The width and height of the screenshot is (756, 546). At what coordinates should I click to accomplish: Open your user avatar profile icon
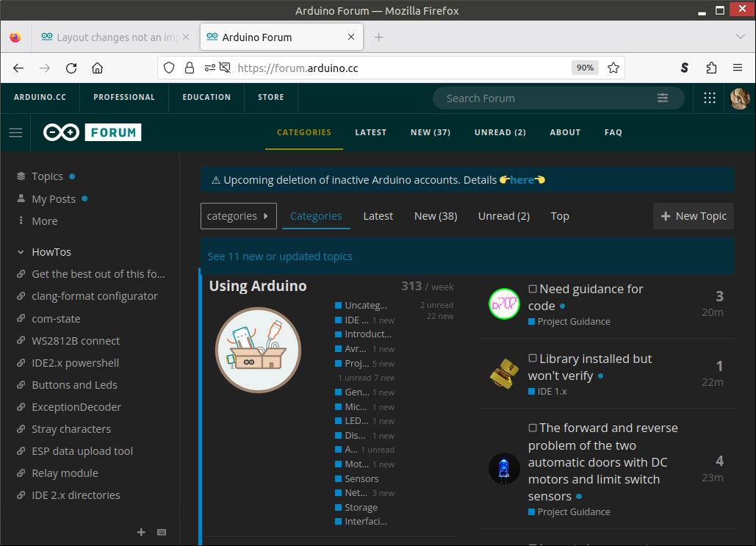point(740,97)
